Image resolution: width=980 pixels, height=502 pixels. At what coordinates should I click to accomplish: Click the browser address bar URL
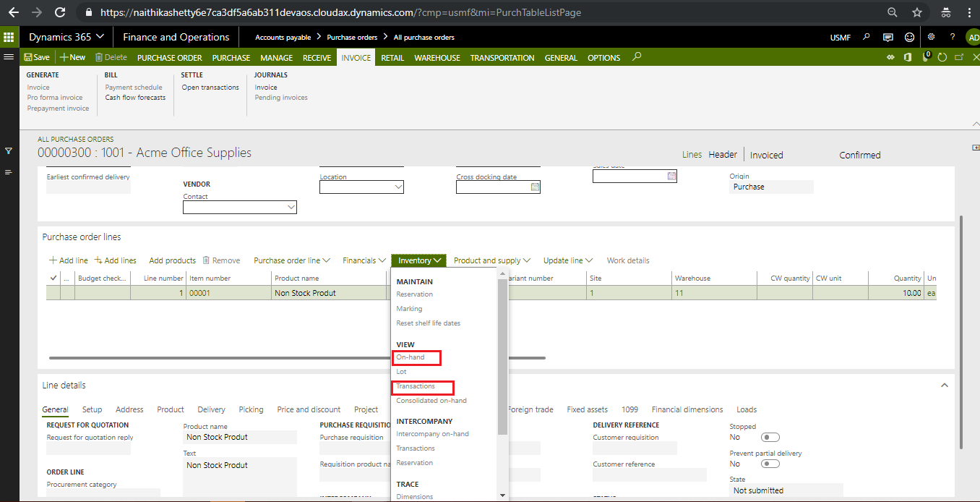(340, 12)
